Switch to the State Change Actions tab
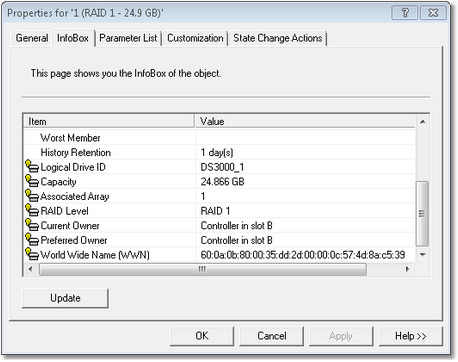 click(x=278, y=38)
